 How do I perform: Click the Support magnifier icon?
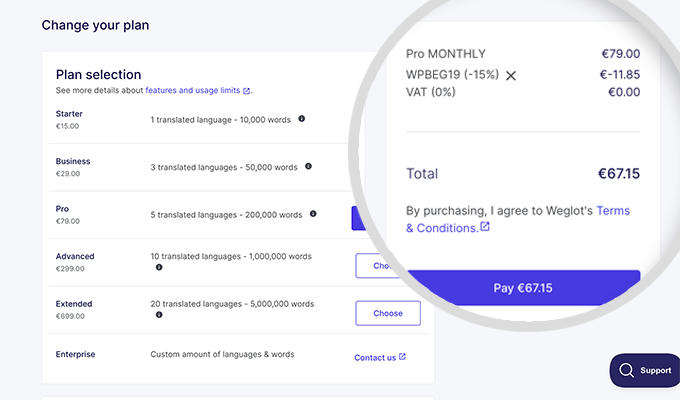point(626,370)
